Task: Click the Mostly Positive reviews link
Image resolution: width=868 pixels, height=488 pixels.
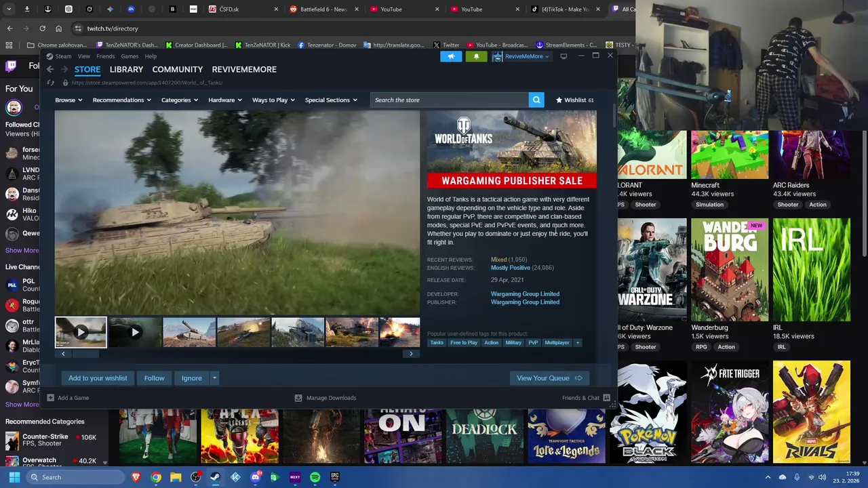Action: [511, 268]
